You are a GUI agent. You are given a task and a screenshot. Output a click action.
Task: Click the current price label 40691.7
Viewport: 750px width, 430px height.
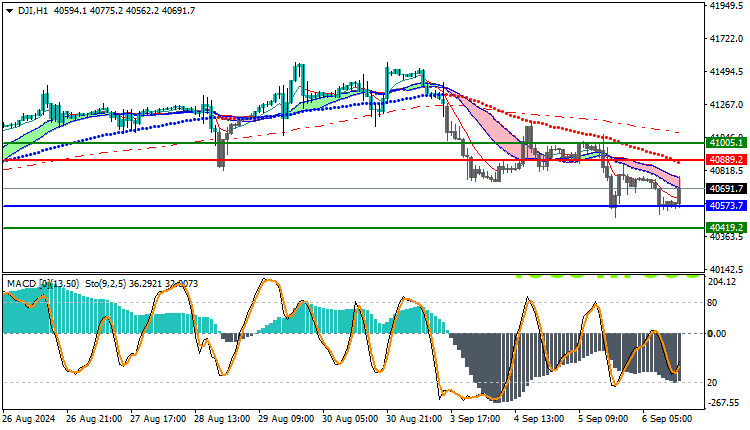726,188
